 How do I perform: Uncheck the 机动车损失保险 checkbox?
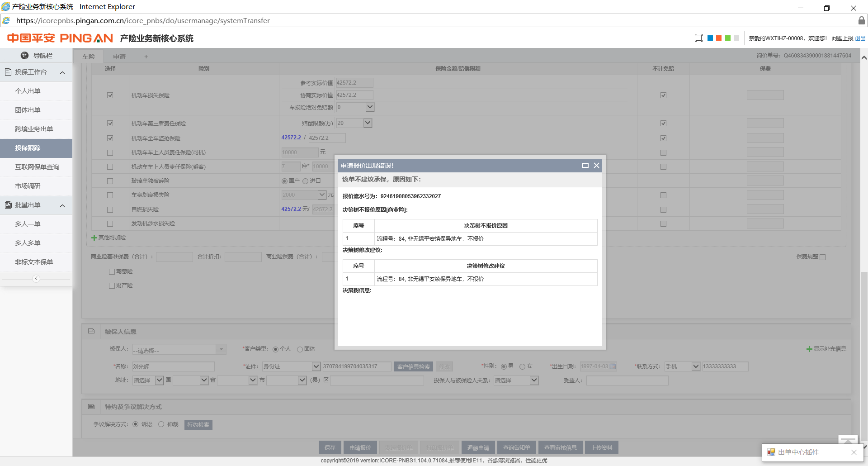tap(110, 95)
